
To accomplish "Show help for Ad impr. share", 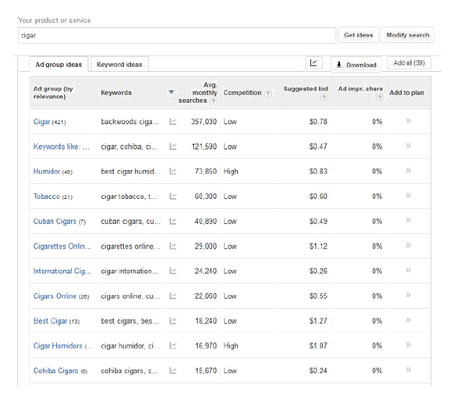I will point(379,97).
